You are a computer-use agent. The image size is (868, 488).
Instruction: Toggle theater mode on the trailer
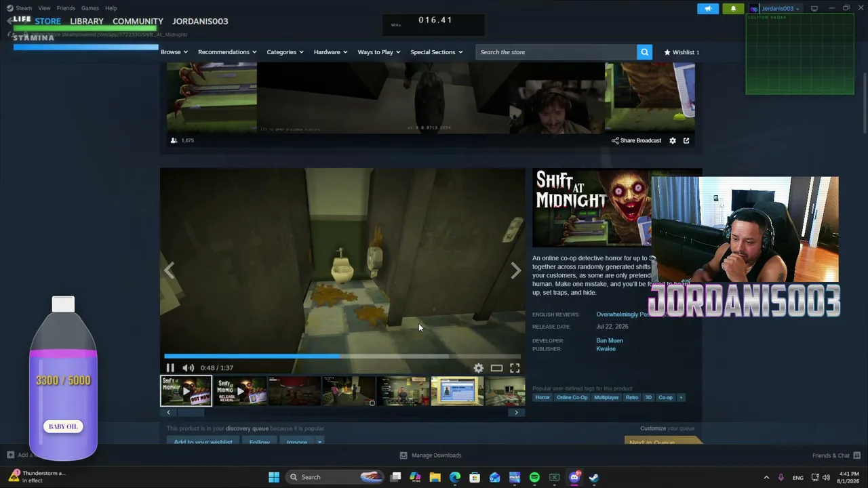tap(496, 368)
